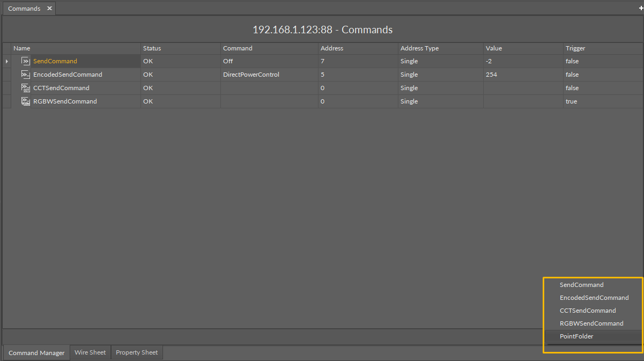Click the false Trigger cell of CCTSendCommand

tap(603, 88)
